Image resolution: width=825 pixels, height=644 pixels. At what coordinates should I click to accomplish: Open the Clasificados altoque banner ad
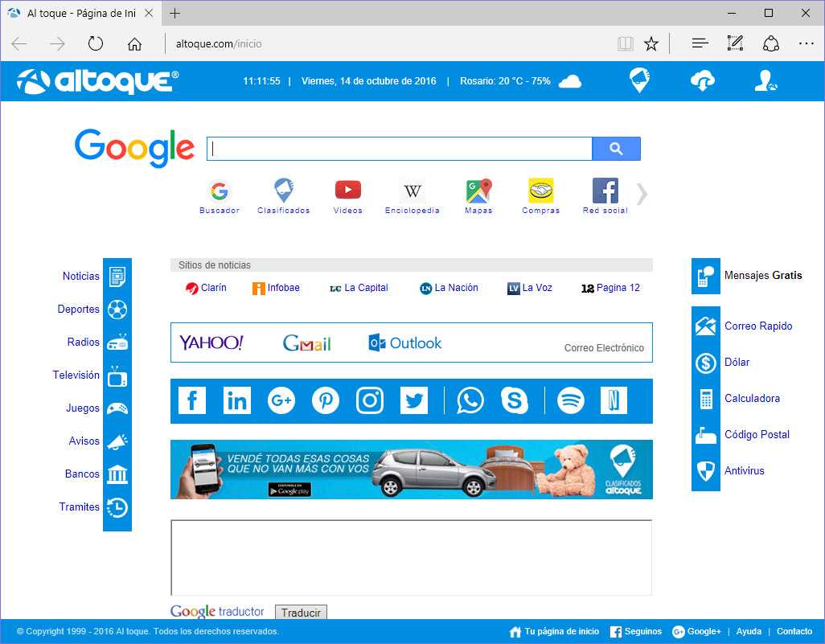tap(412, 470)
